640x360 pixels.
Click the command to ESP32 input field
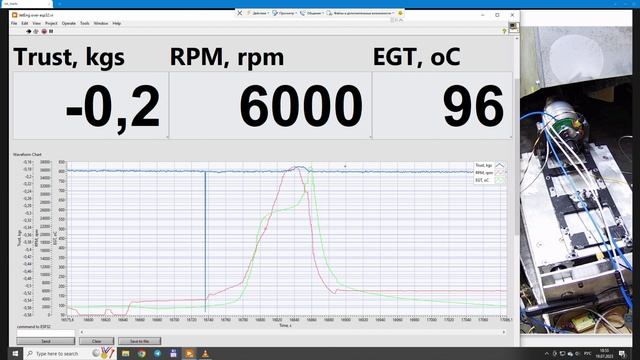coord(46,333)
